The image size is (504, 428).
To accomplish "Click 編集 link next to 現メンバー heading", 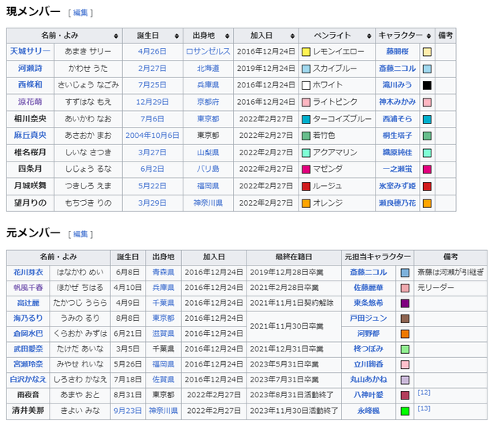I will (x=80, y=13).
